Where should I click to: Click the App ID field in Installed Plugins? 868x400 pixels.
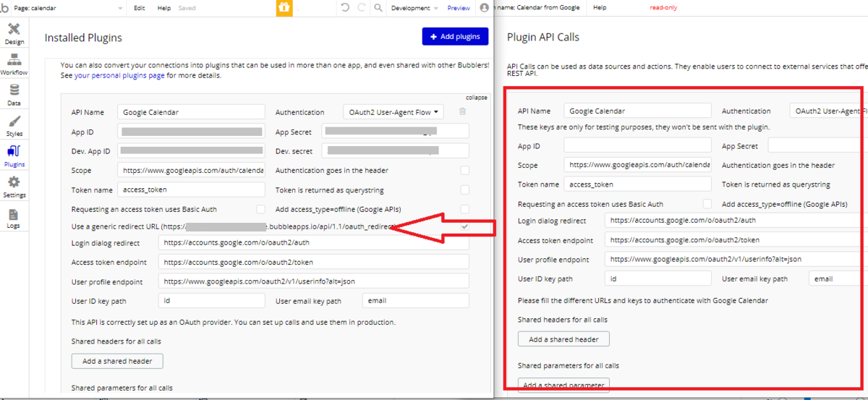191,132
